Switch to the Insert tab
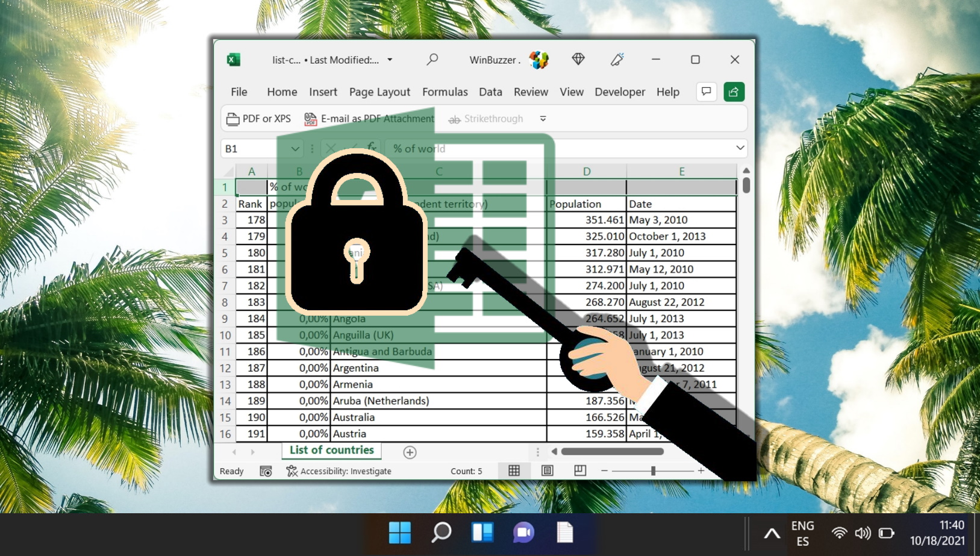 pyautogui.click(x=323, y=92)
